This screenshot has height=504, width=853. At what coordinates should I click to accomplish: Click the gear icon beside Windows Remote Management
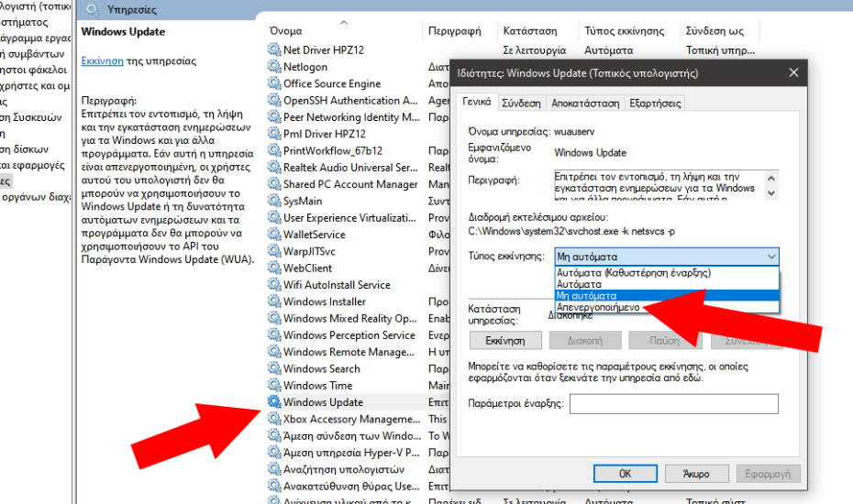(274, 352)
